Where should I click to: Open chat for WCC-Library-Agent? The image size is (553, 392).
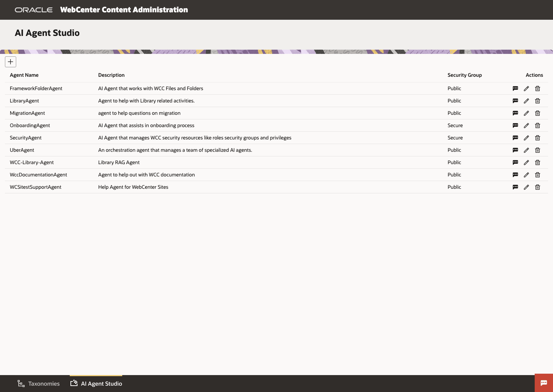[515, 162]
